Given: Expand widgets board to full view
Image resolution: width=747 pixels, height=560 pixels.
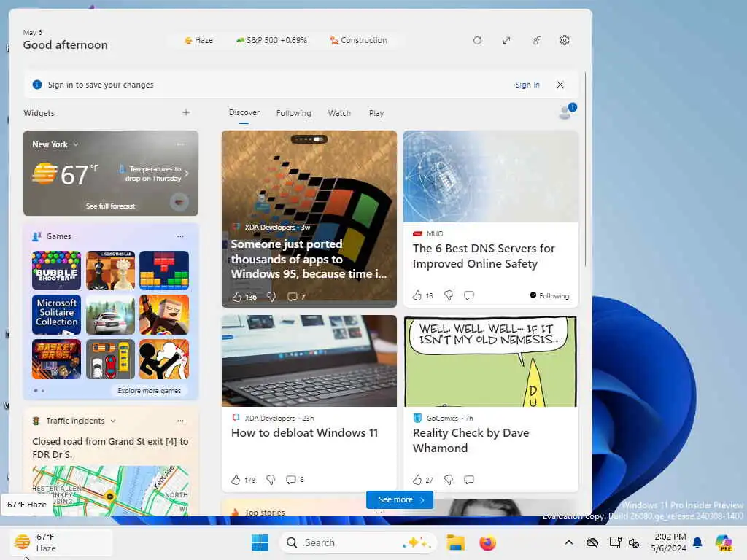Looking at the screenshot, I should pyautogui.click(x=506, y=41).
